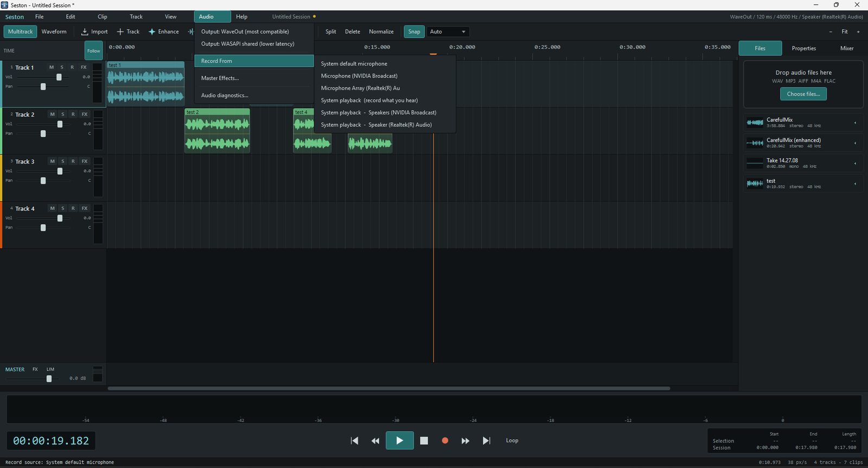Jump to session end
Viewport: 868px width, 468px height.
pyautogui.click(x=486, y=441)
